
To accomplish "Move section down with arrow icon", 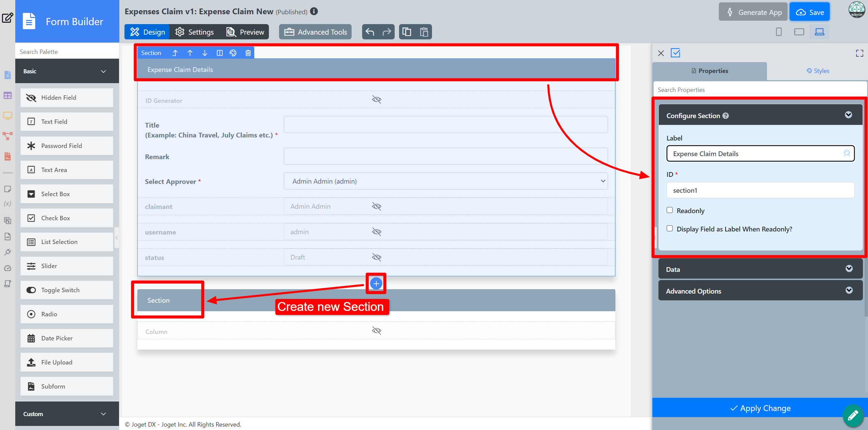I will tap(204, 53).
